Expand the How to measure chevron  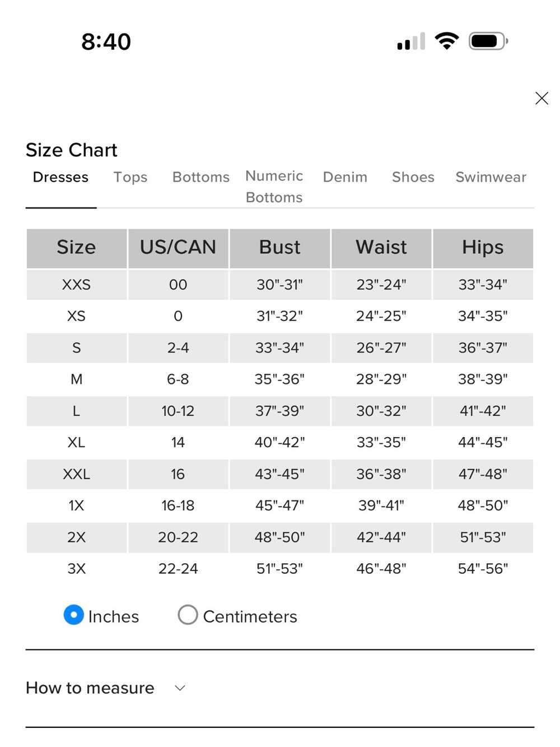click(x=180, y=688)
